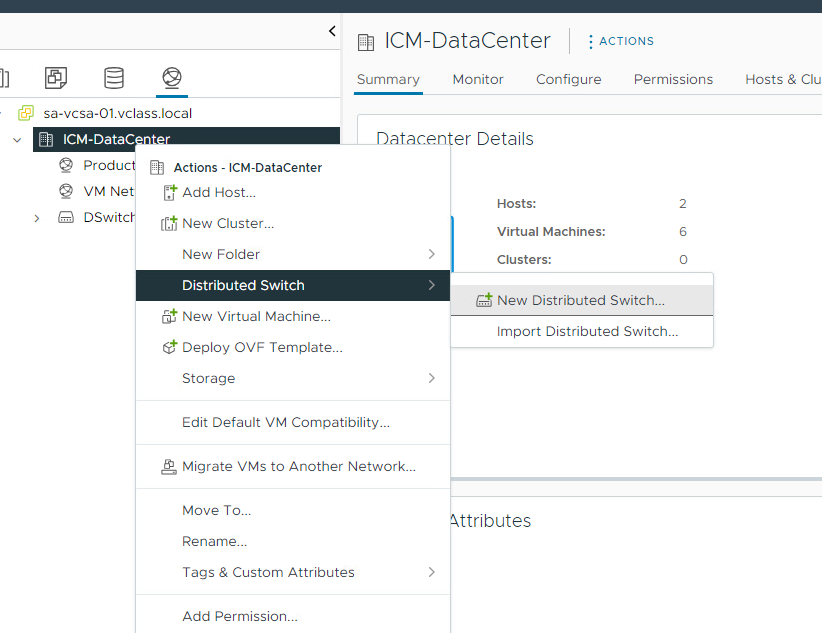Select the VM Network tree item
The height and width of the screenshot is (633, 822).
(109, 191)
